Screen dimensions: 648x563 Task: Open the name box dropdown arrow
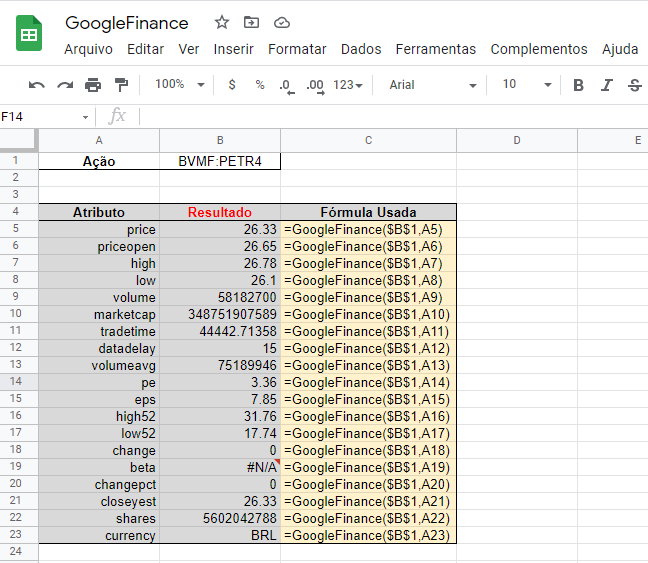pos(85,117)
